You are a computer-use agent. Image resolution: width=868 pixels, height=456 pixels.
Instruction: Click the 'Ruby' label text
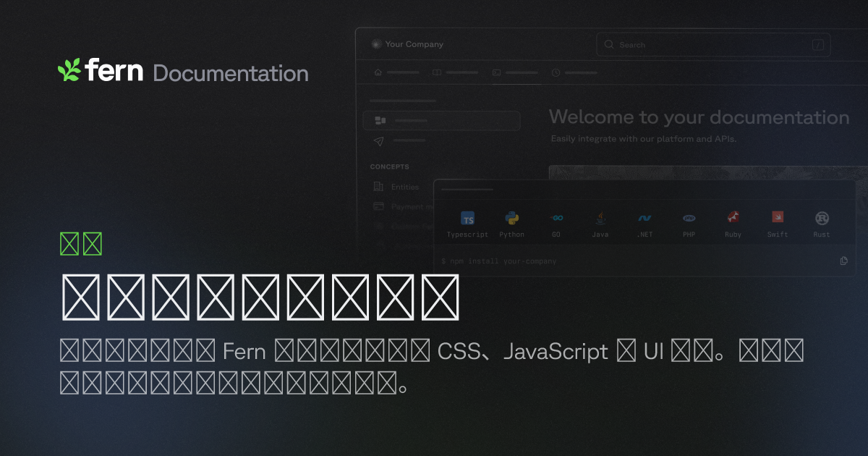pos(733,235)
